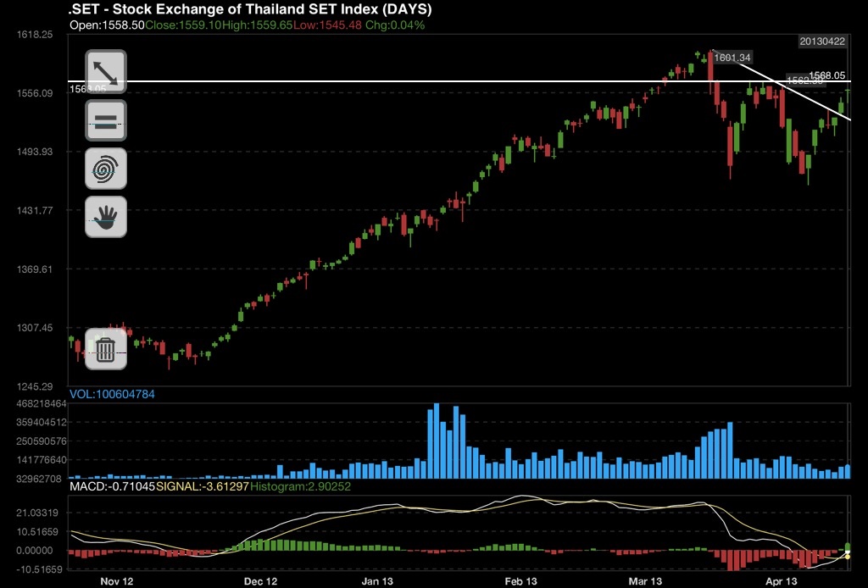Click the SIGNAL:-3.61297 value
The width and height of the screenshot is (868, 588).
tap(203, 487)
